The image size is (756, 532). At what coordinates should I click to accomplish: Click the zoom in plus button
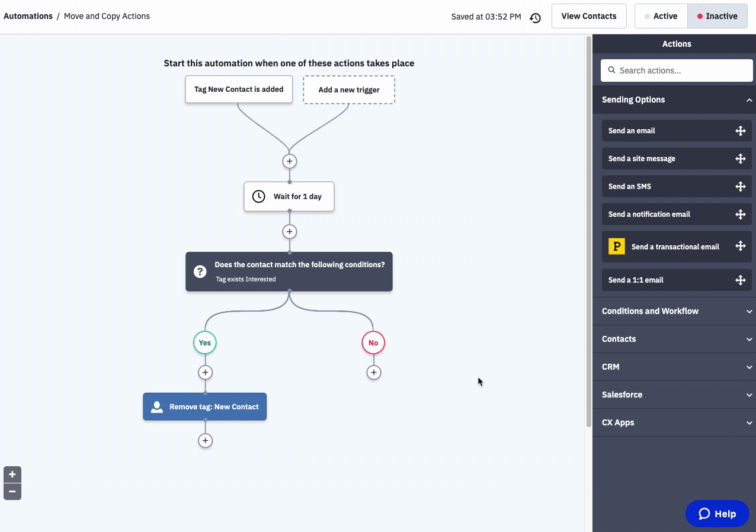[12, 475]
